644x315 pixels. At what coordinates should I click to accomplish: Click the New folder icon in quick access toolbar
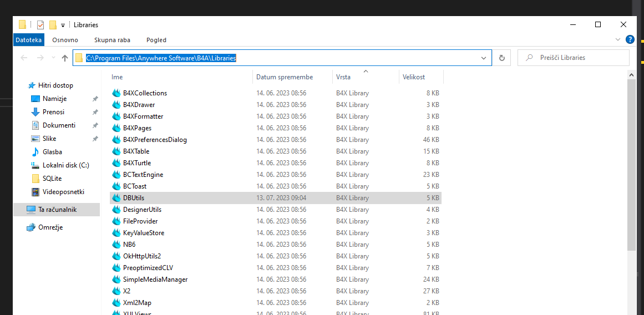pos(53,25)
